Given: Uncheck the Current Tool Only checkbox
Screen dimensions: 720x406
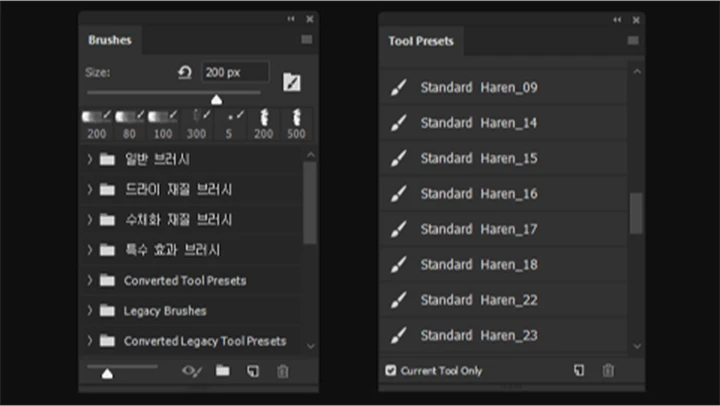Looking at the screenshot, I should click(x=390, y=370).
